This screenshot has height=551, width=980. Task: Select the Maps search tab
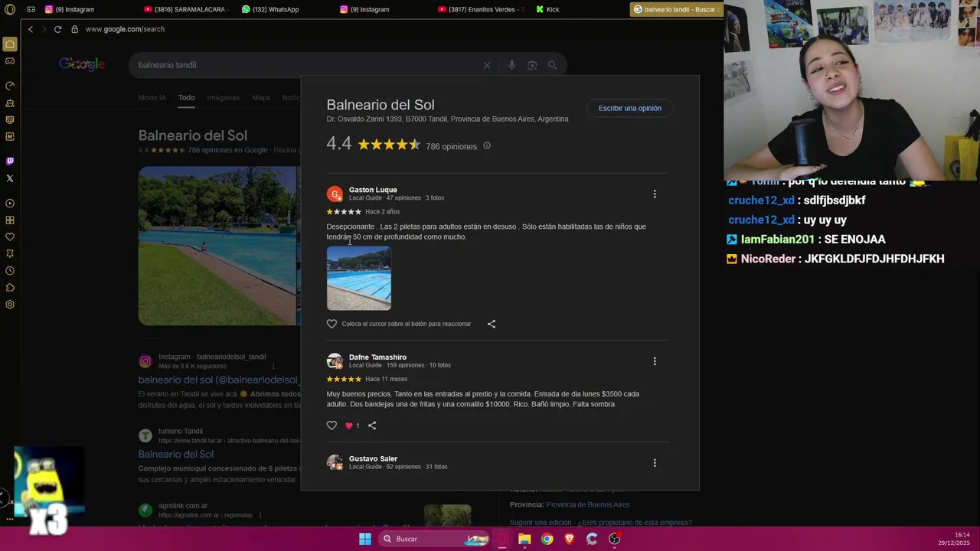click(x=261, y=98)
